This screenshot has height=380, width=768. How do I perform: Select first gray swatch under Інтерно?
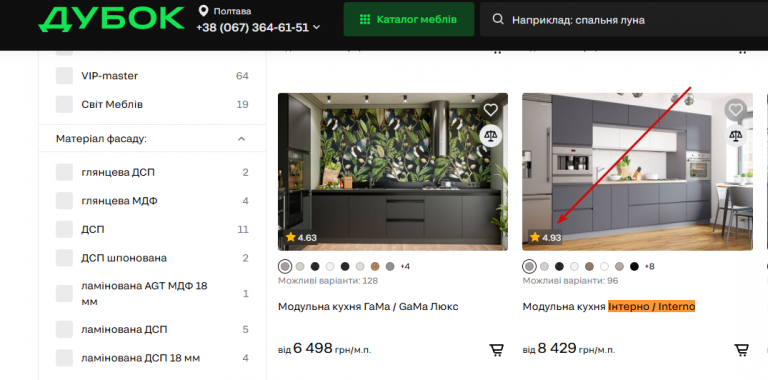529,266
